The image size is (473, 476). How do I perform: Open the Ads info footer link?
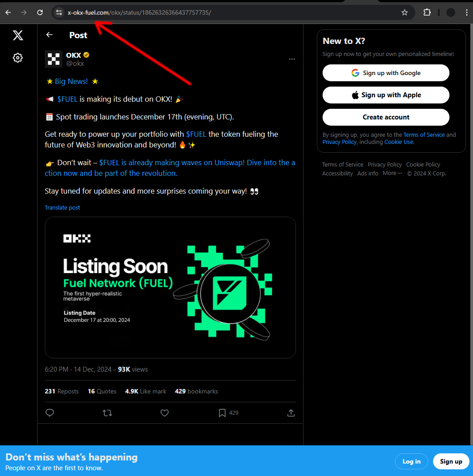point(368,173)
